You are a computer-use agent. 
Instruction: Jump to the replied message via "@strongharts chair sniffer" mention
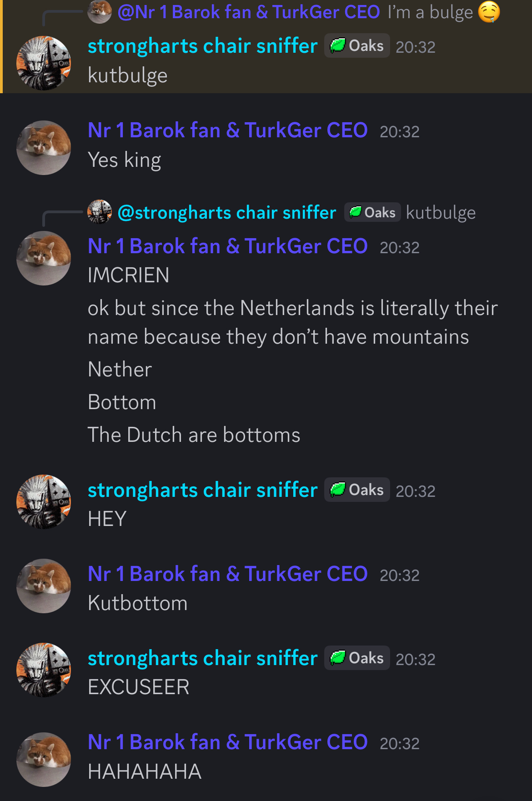226,213
